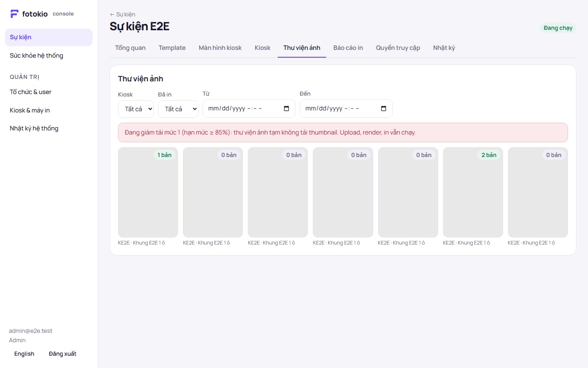Switch language to English
The image size is (588, 368).
[x=24, y=354]
